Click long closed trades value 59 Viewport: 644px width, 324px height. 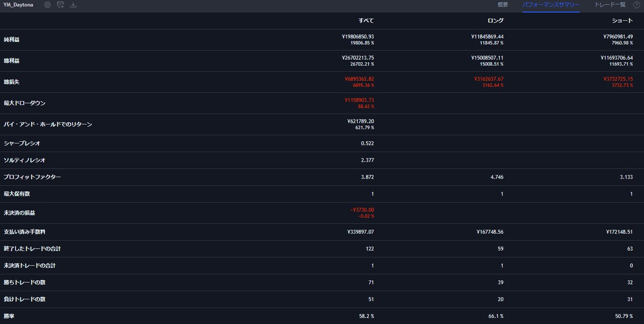point(500,249)
